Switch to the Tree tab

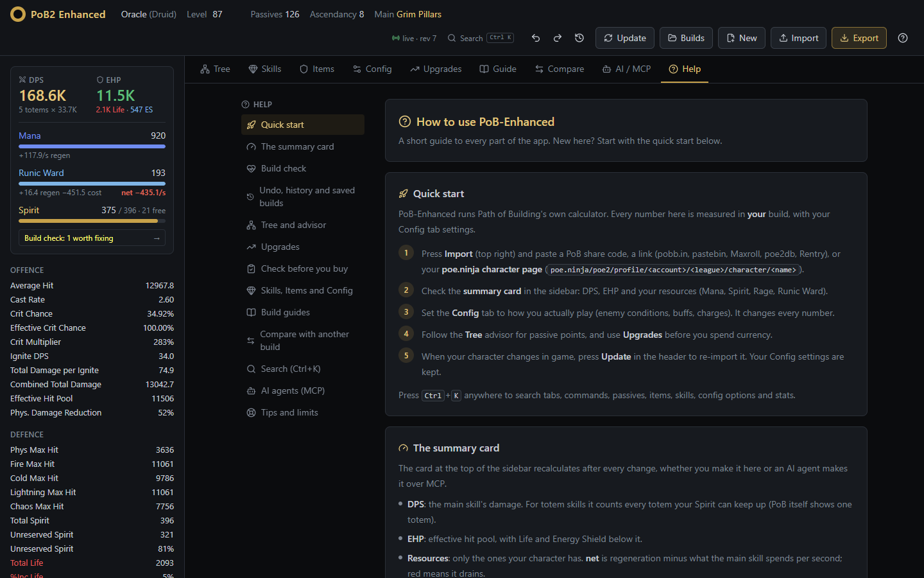pyautogui.click(x=215, y=69)
